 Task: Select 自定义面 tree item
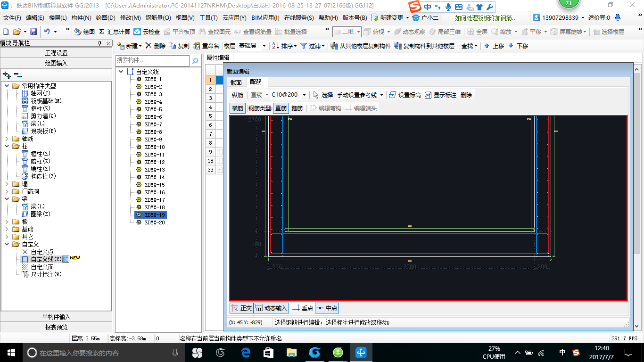tap(42, 267)
